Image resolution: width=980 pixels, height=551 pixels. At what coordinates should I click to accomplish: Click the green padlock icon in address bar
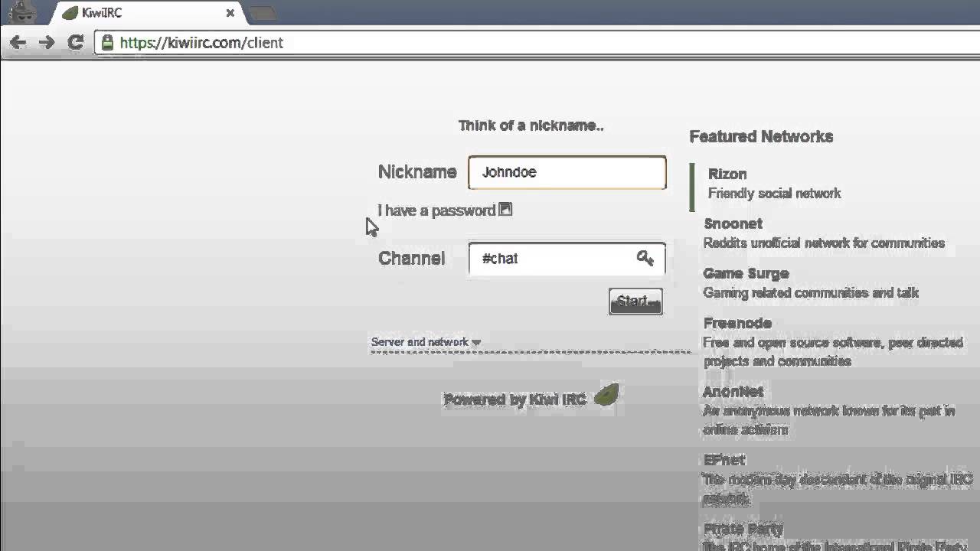click(x=107, y=43)
